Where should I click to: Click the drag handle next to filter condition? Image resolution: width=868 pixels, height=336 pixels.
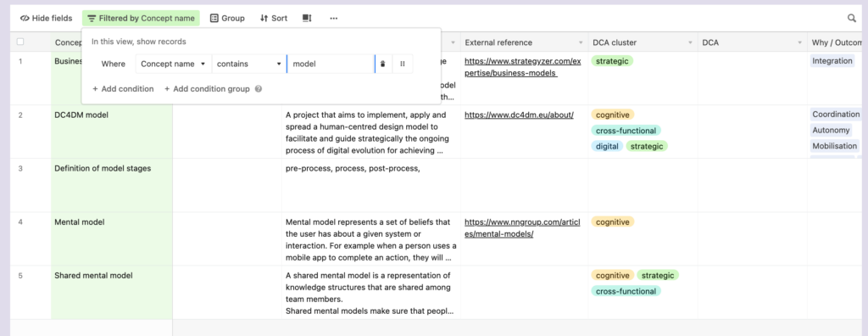(403, 64)
